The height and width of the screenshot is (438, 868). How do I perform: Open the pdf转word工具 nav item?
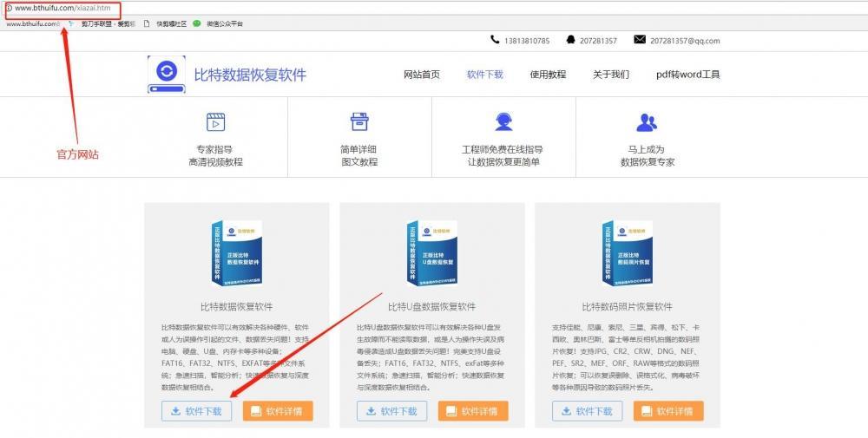688,75
